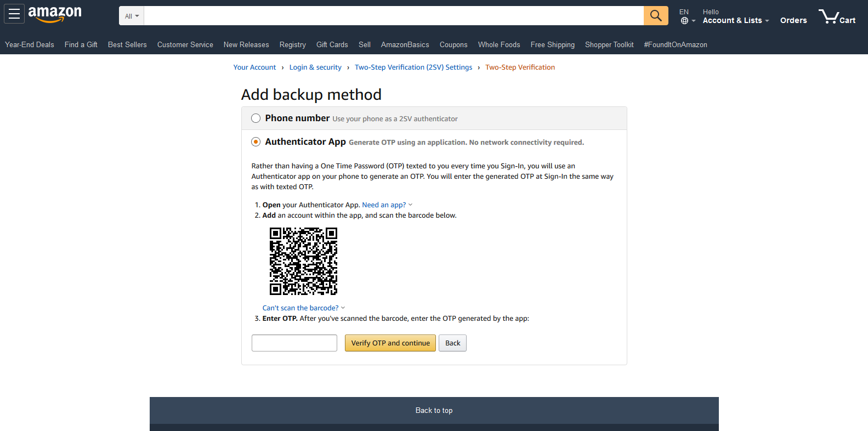Open Coupons nav item
This screenshot has width=868, height=431.
pyautogui.click(x=453, y=45)
